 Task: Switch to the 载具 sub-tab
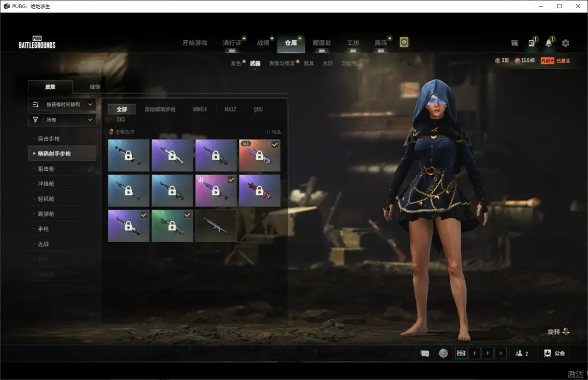point(309,63)
